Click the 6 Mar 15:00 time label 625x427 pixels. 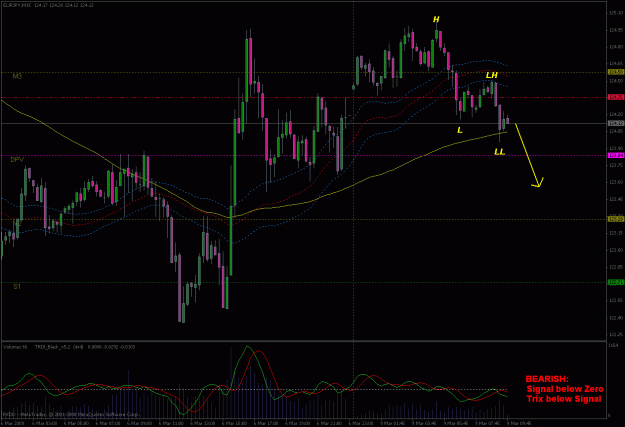pyautogui.click(x=235, y=423)
